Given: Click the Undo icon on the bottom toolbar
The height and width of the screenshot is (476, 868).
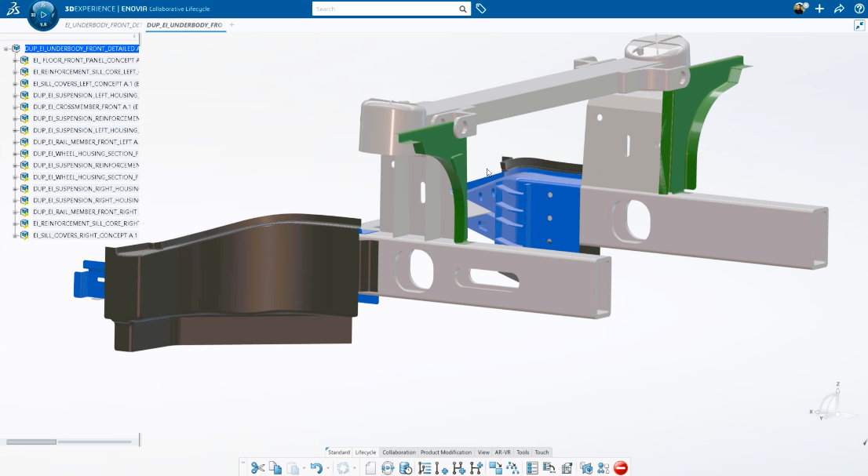Looking at the screenshot, I should (317, 467).
